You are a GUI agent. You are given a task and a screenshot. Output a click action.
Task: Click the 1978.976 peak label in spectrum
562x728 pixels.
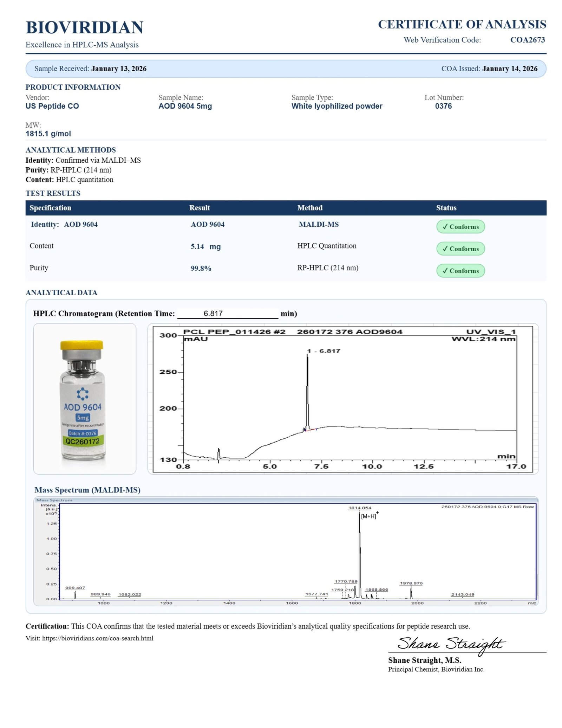click(411, 583)
